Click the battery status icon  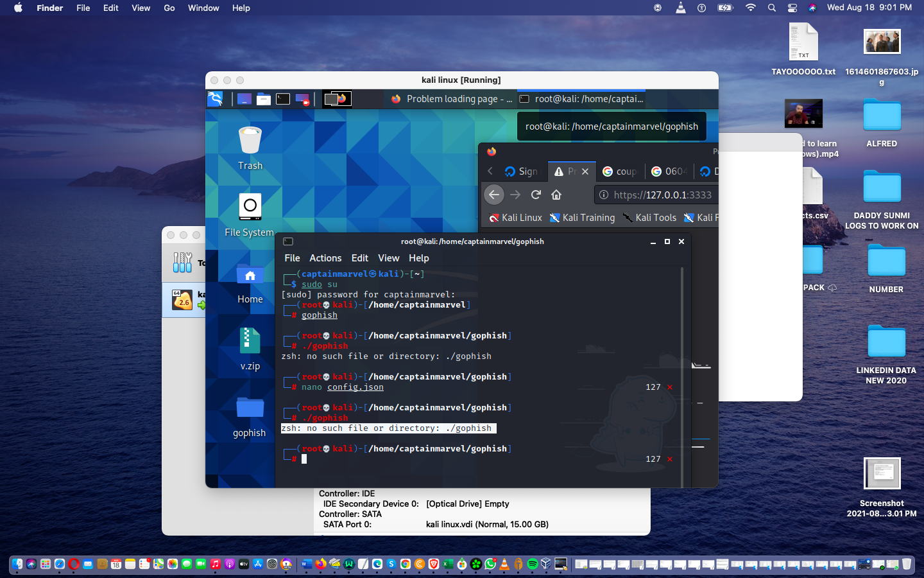(x=725, y=8)
